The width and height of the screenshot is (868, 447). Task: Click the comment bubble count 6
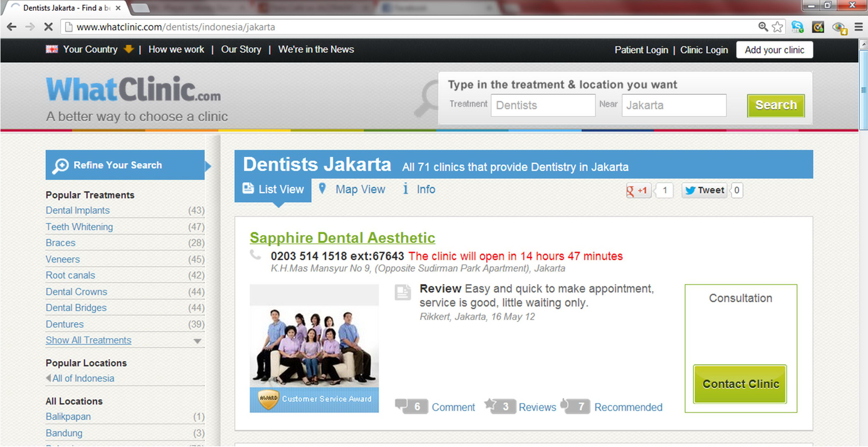(x=412, y=406)
